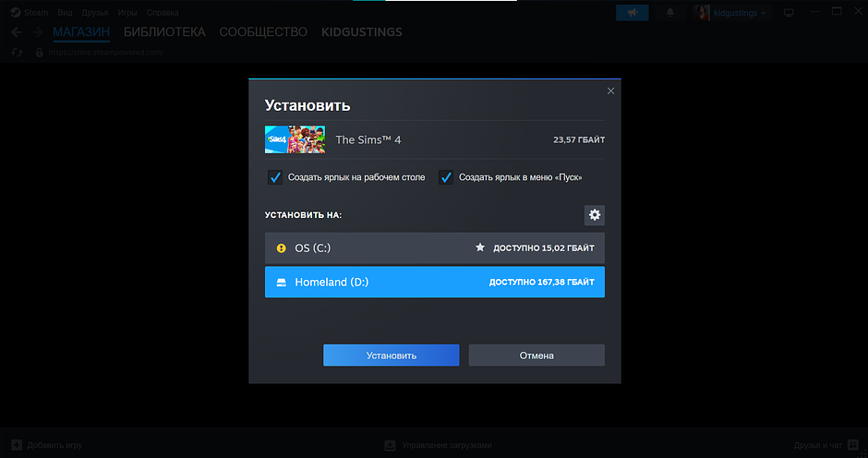Screen dimensions: 868x458
Task: Click the yellow warning icon on OS (C:)
Action: [282, 248]
